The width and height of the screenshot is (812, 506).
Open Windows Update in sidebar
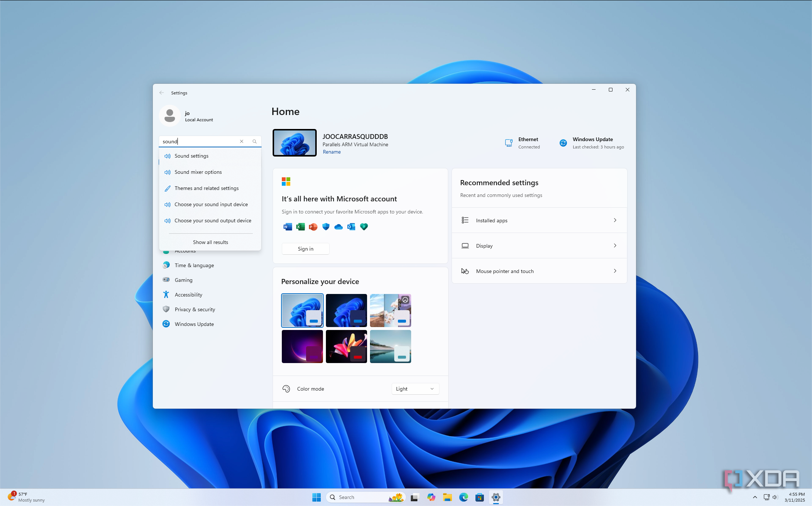click(210, 324)
